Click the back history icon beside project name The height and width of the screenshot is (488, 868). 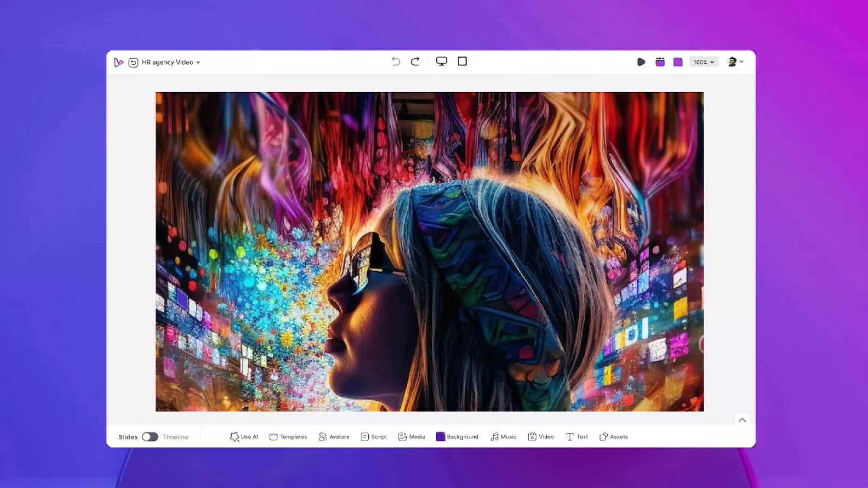(x=133, y=63)
